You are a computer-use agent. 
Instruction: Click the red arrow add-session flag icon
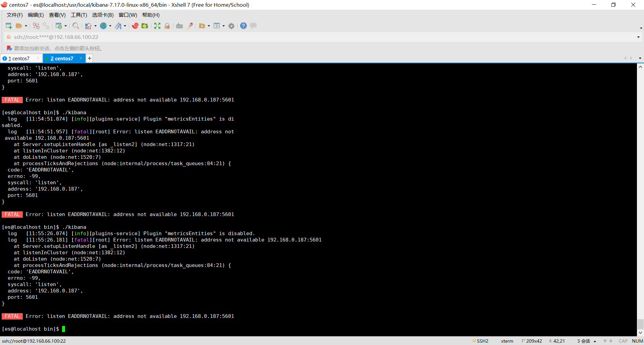click(x=9, y=49)
